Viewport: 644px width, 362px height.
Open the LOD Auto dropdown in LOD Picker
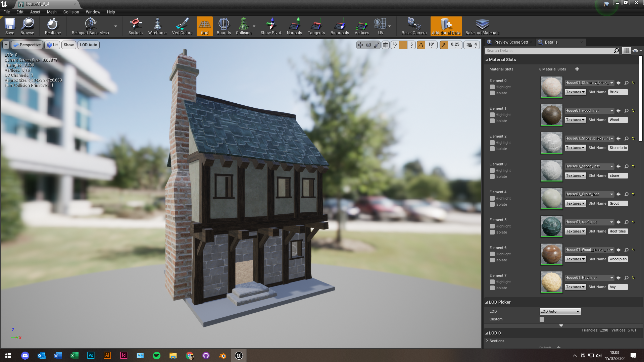coord(560,311)
